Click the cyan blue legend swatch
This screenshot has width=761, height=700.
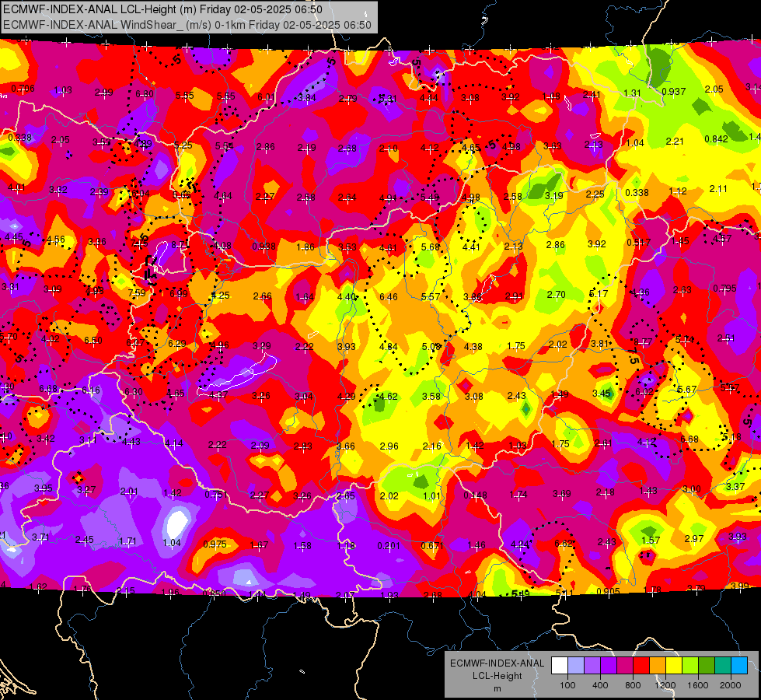pyautogui.click(x=739, y=666)
